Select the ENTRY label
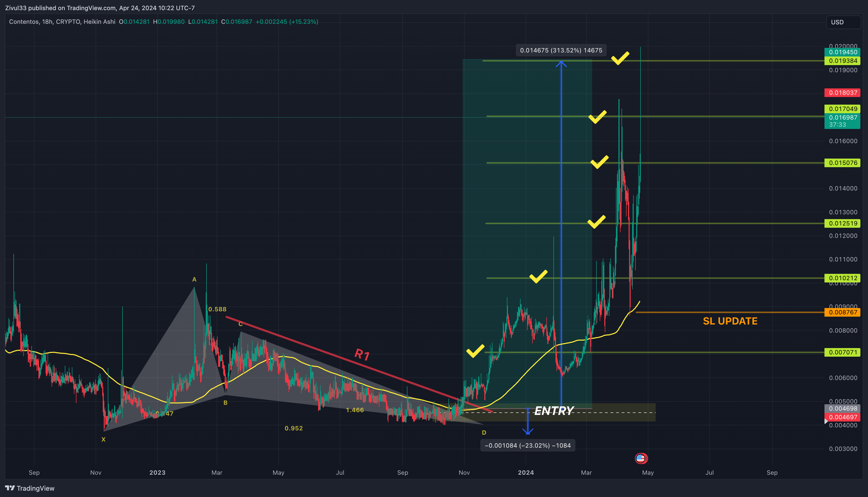 point(554,411)
